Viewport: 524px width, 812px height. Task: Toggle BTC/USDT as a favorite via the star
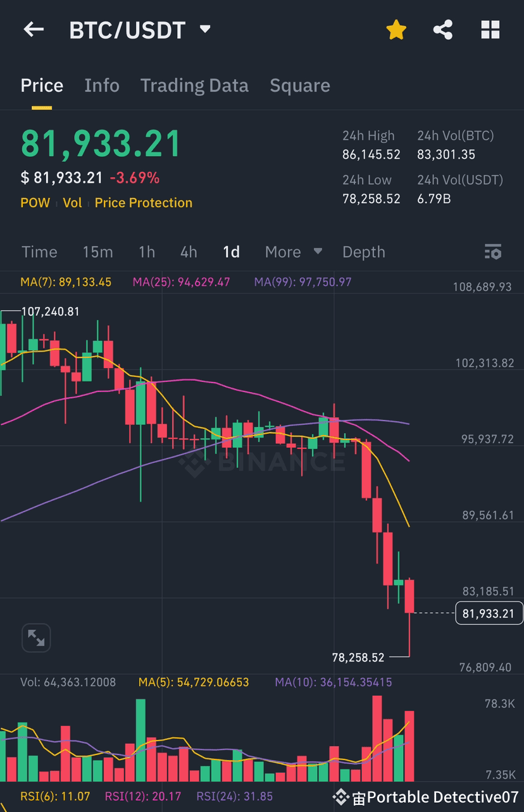pos(396,29)
